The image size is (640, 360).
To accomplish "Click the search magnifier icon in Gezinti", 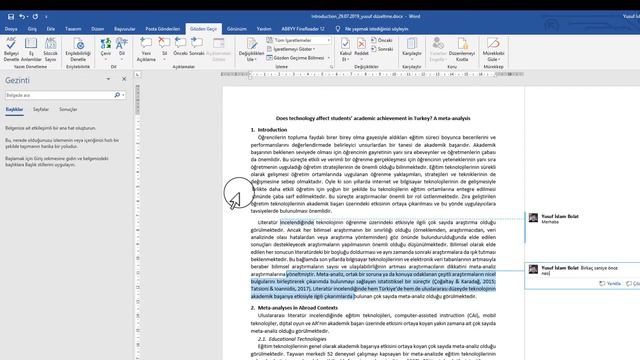I will pyautogui.click(x=117, y=95).
